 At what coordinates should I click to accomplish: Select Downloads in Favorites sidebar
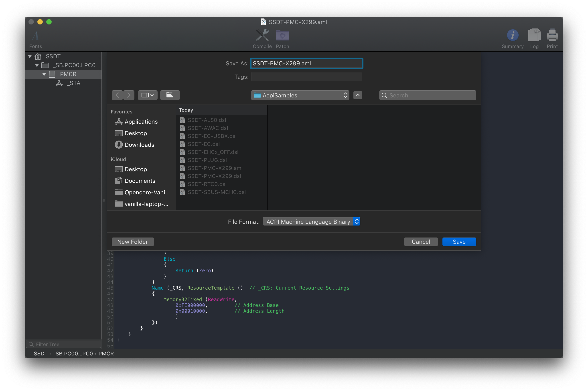139,145
